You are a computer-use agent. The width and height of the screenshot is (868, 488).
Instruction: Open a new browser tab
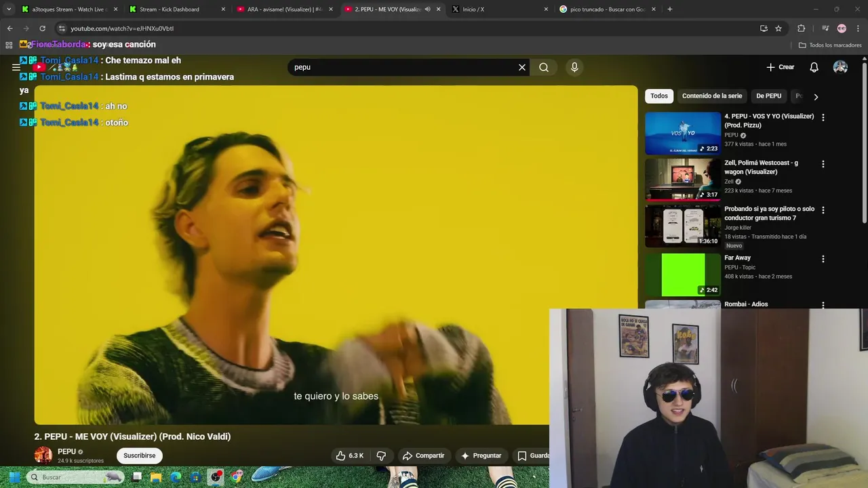[669, 9]
